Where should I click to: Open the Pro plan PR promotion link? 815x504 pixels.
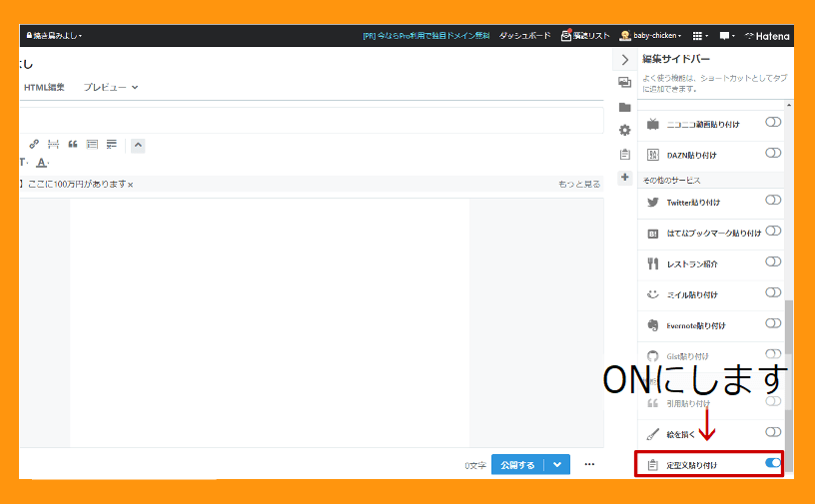pyautogui.click(x=426, y=35)
